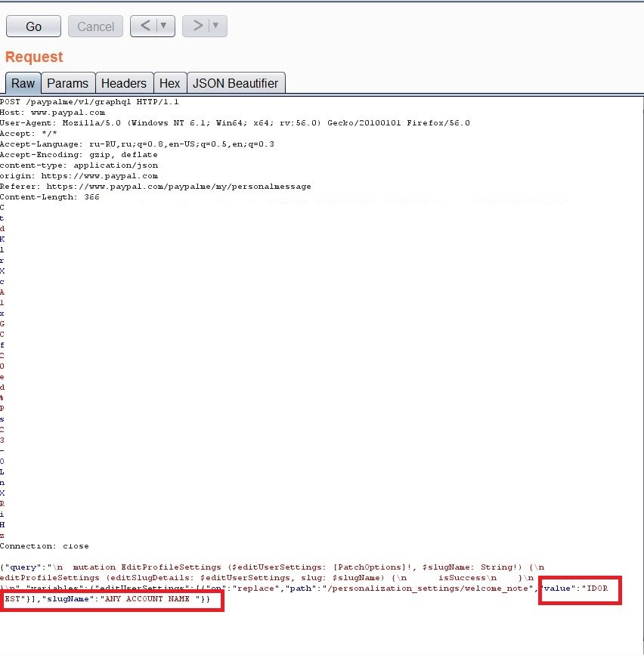
Task: Switch to the Raw tab
Action: tap(23, 83)
